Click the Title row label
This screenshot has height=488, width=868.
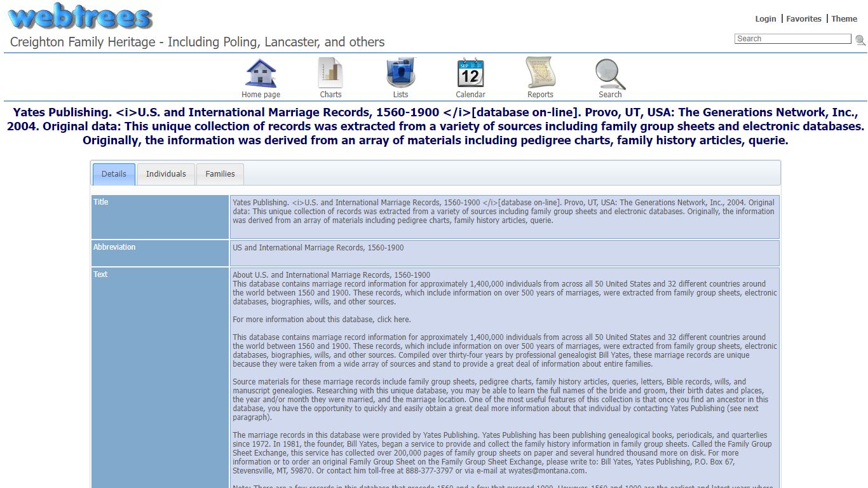click(101, 202)
